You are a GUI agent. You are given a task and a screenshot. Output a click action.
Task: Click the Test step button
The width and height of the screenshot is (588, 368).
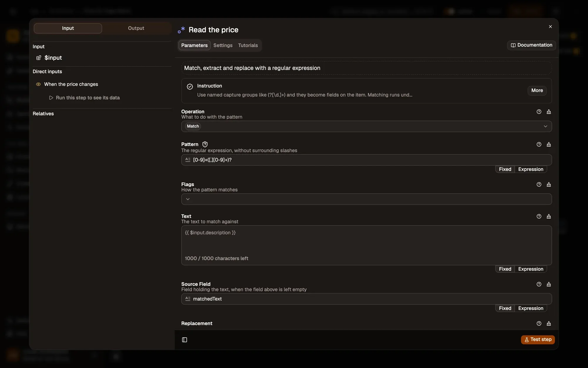click(x=538, y=340)
